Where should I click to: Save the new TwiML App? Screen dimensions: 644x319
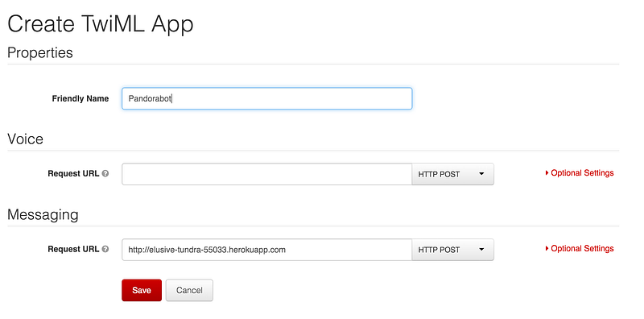[x=142, y=290]
